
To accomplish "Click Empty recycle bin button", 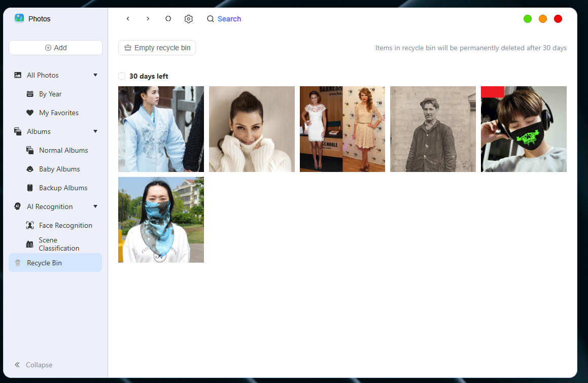I will (x=157, y=48).
